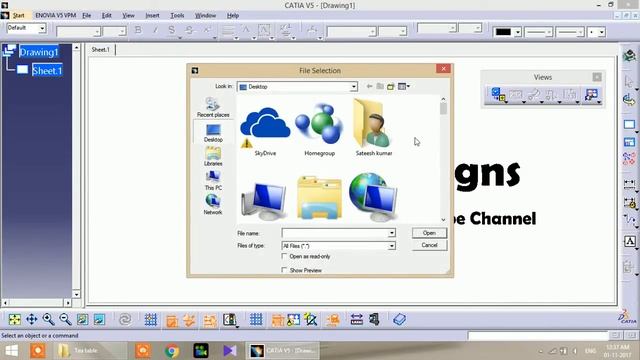Screen dimensions: 640x360
Task: Select Drawing1 node in specification tree
Action: (x=39, y=52)
